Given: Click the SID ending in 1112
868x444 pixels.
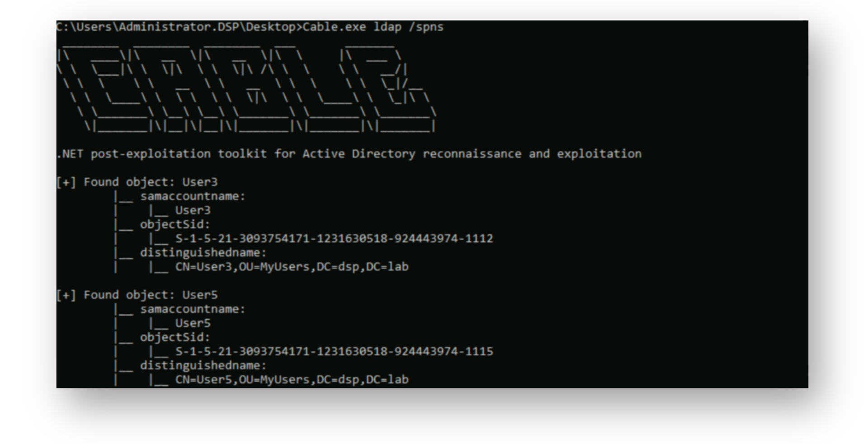Looking at the screenshot, I should 334,239.
